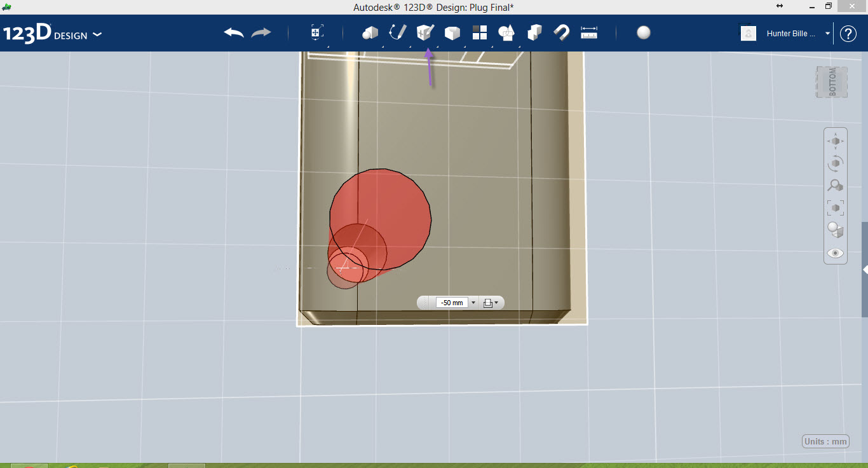Redo the undone action
Image resolution: width=868 pixels, height=468 pixels.
tap(261, 32)
